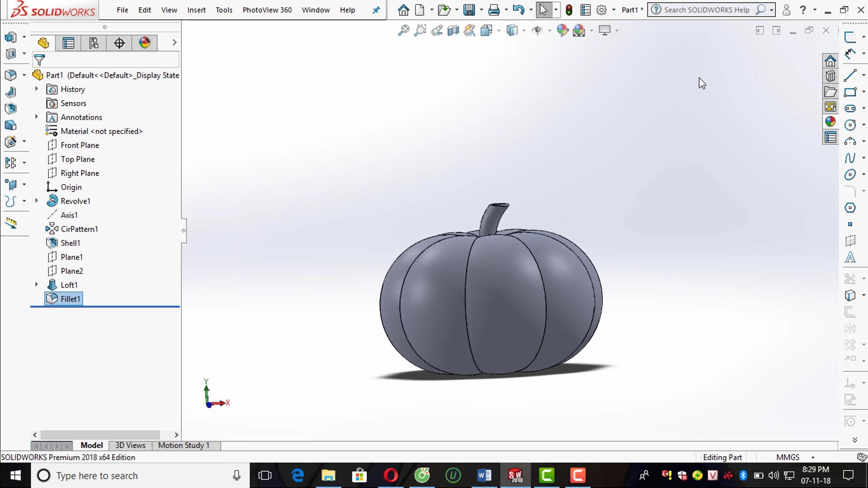Switch to the Motion Study 1 tab
Image resolution: width=868 pixels, height=488 pixels.
(x=184, y=445)
